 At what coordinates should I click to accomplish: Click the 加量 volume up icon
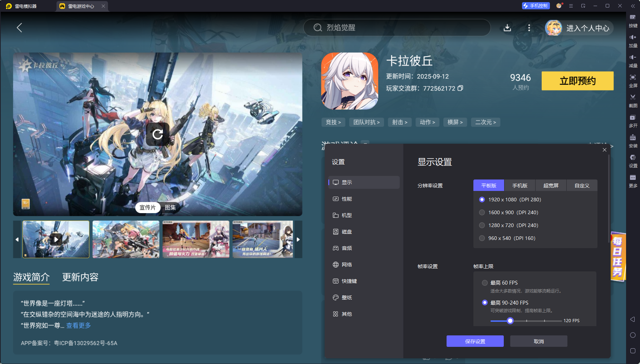pyautogui.click(x=632, y=41)
